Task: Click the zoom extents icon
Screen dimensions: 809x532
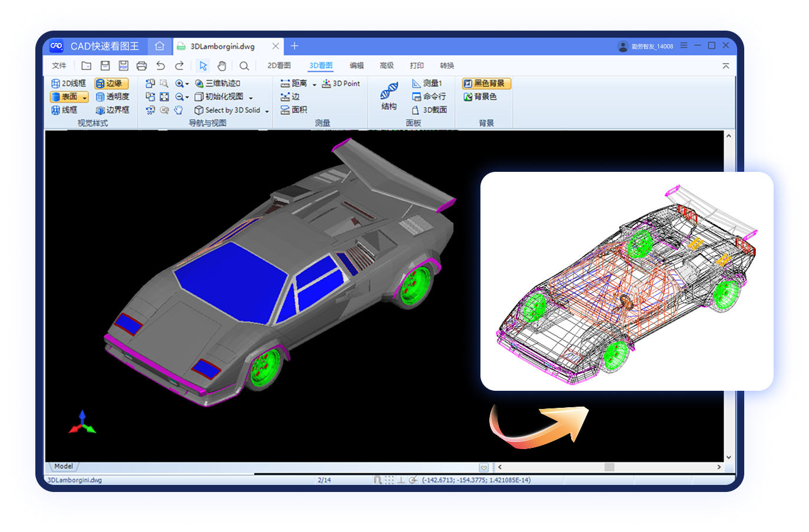Action: pos(164,97)
